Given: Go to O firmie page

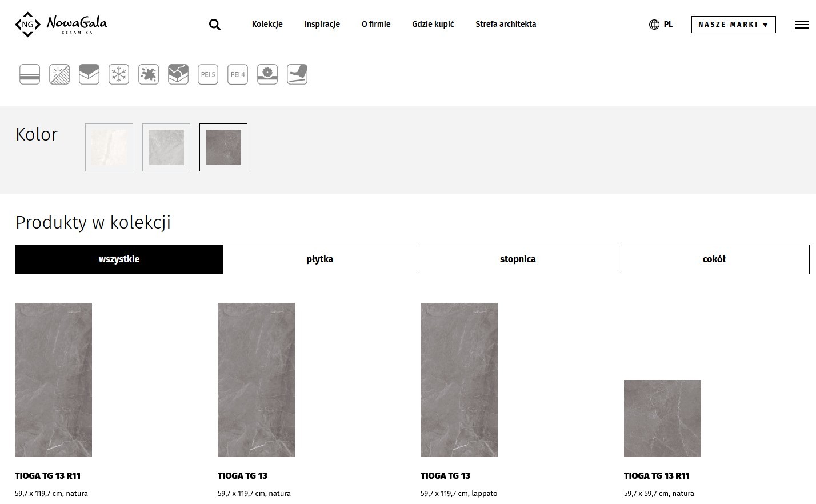Looking at the screenshot, I should (x=376, y=24).
